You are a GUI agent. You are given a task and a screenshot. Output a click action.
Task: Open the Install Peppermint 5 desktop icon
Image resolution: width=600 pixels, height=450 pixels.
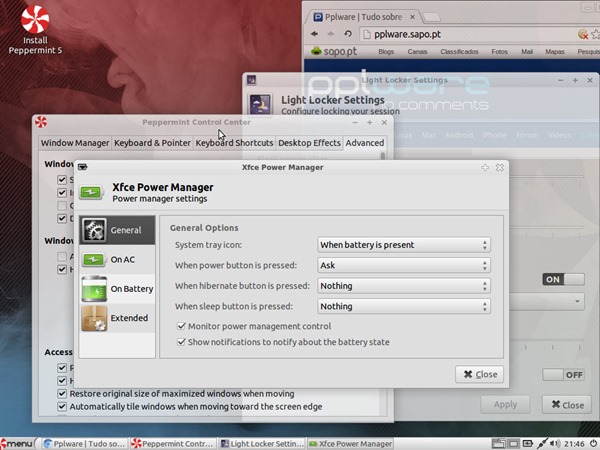tap(35, 30)
